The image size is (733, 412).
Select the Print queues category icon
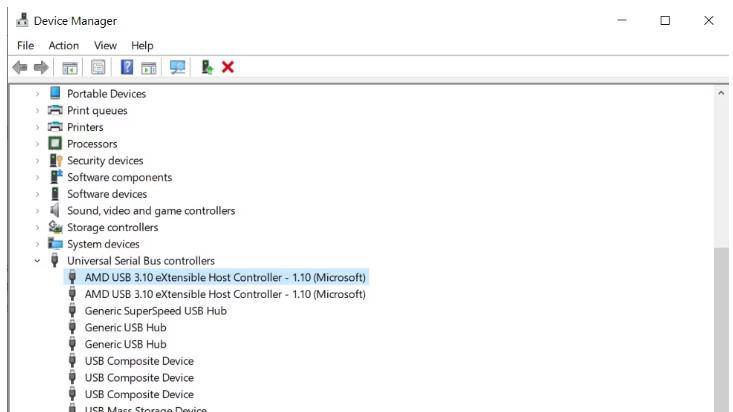coord(55,110)
